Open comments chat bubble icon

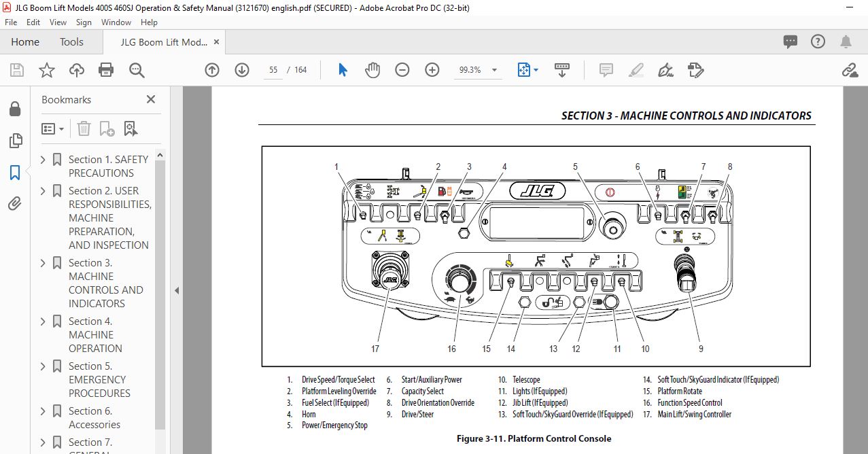pyautogui.click(x=790, y=41)
